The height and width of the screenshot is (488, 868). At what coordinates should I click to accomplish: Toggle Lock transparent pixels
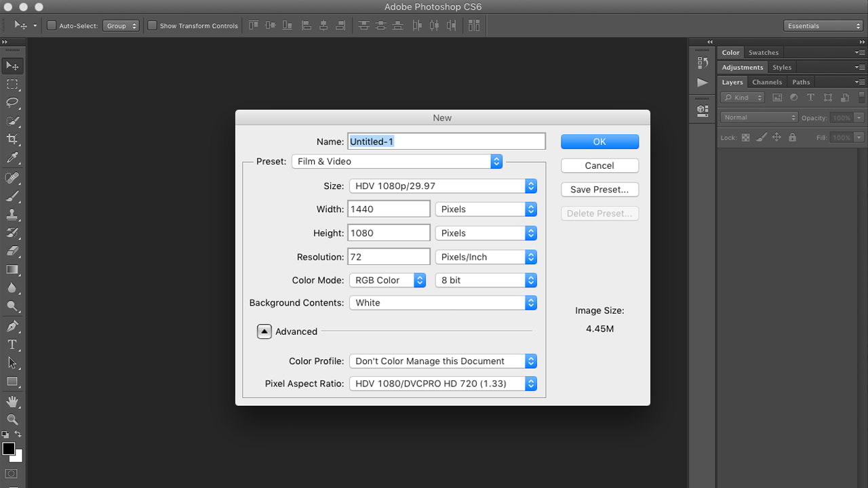(745, 138)
